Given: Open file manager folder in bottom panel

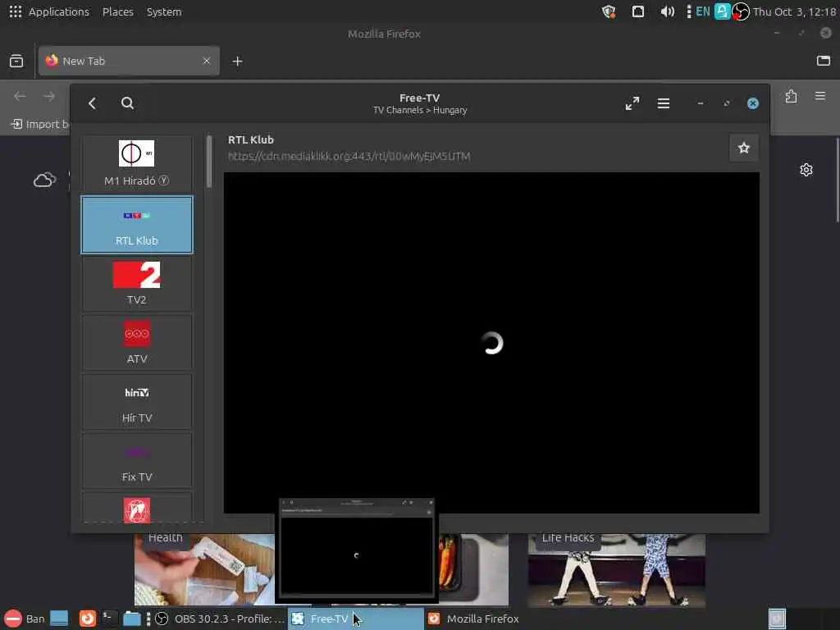Looking at the screenshot, I should [x=131, y=619].
